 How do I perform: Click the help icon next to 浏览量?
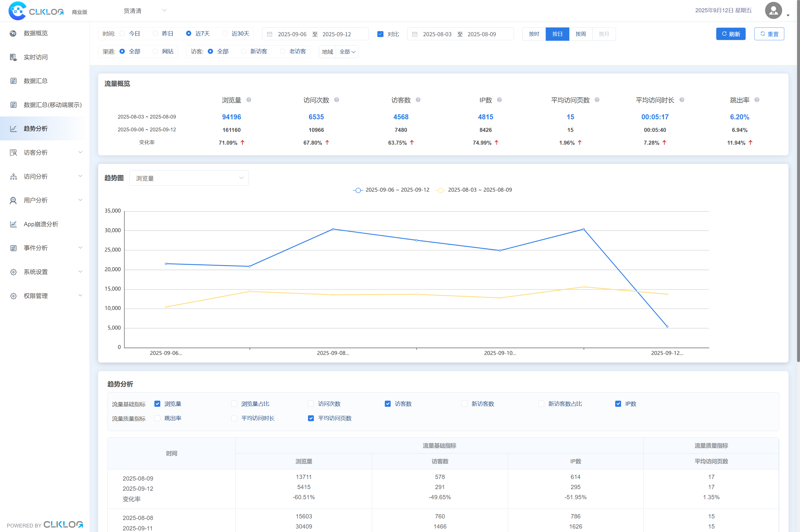click(249, 100)
